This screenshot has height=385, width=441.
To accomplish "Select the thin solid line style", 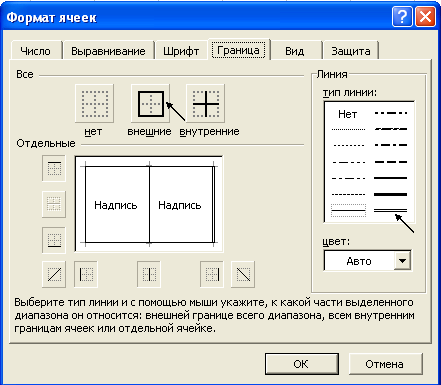I will [x=348, y=211].
